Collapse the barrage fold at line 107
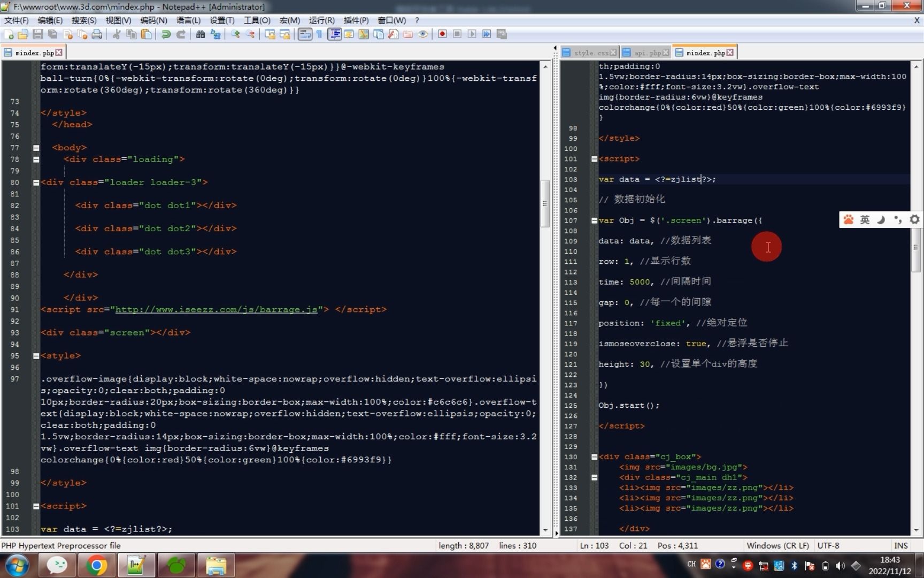 (594, 220)
